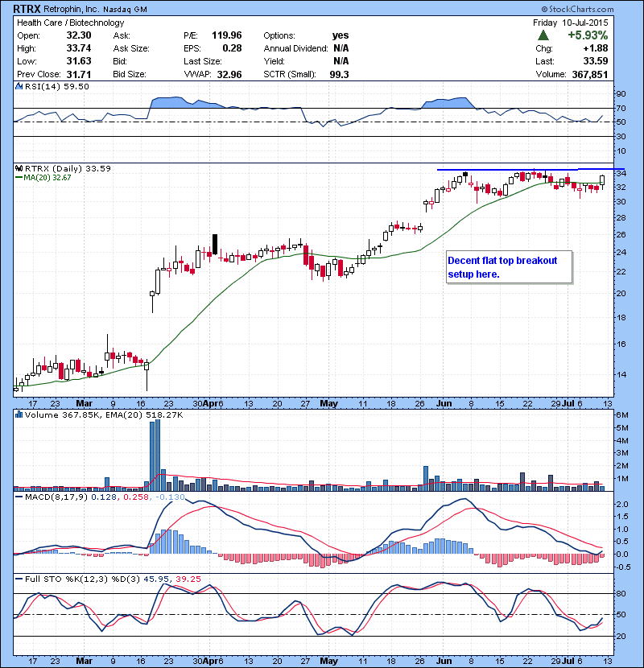Select the High value 33.74
The height and width of the screenshot is (668, 644).
(79, 48)
